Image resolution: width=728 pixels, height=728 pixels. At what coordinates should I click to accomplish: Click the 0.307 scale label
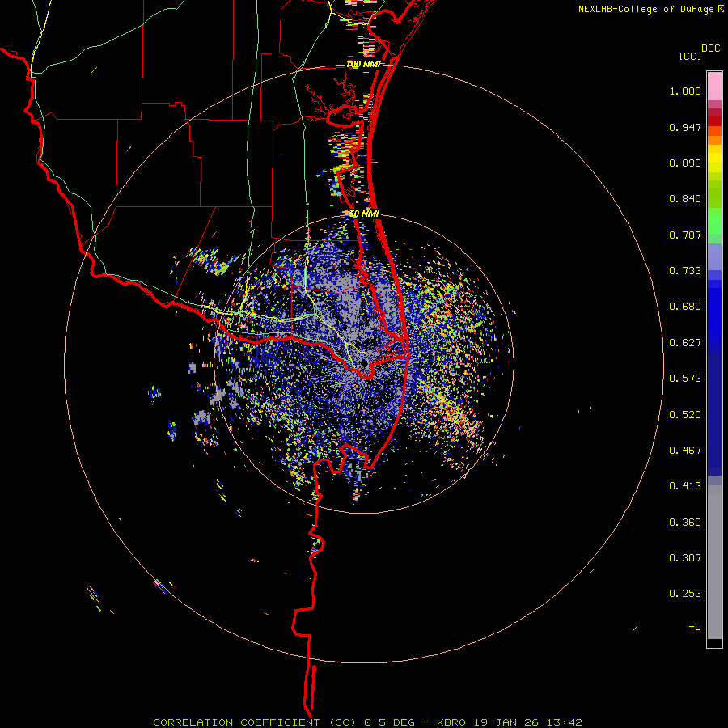click(685, 558)
